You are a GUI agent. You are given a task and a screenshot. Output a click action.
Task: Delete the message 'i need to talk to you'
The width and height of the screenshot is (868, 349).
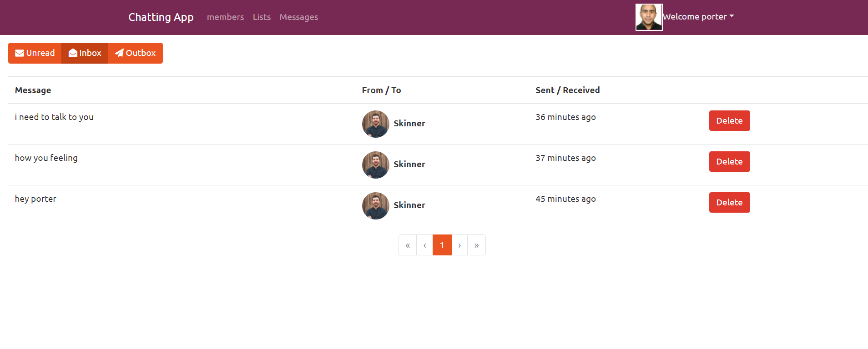tap(729, 120)
